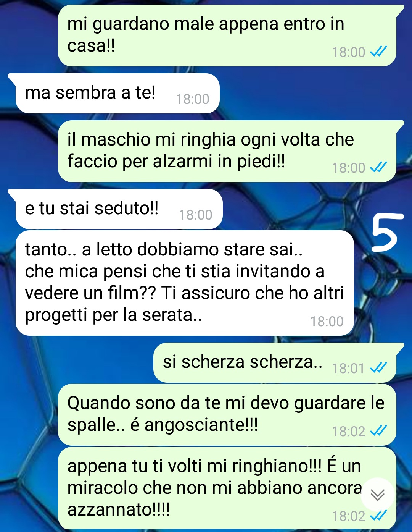Click 18:00 timestamp next to 'e tu stai seduto!!'

[x=195, y=215]
